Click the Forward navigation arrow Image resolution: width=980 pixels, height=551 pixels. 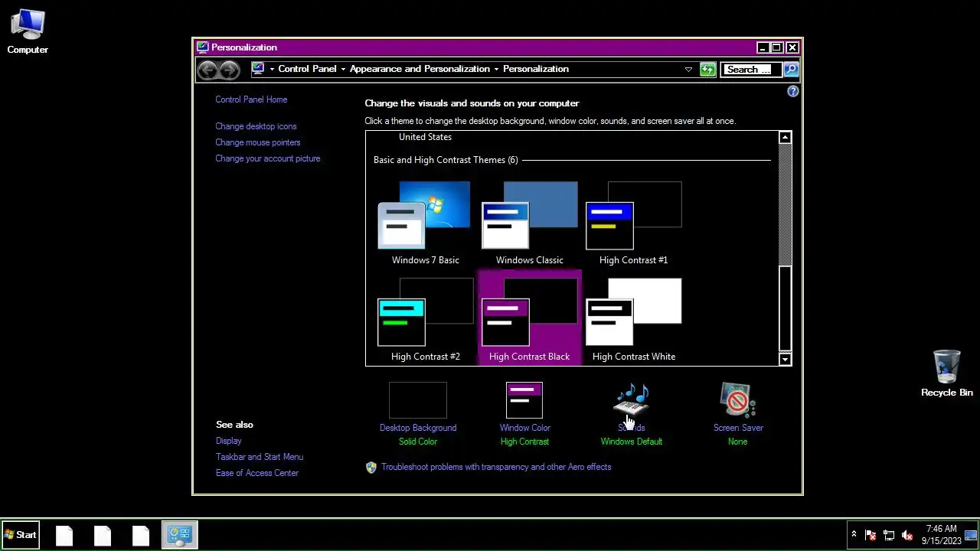(x=230, y=70)
